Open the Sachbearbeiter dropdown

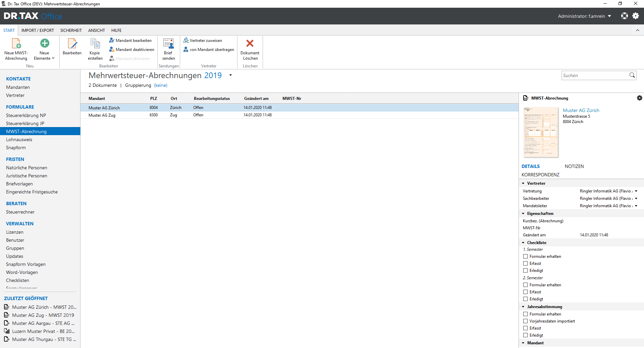(x=636, y=198)
